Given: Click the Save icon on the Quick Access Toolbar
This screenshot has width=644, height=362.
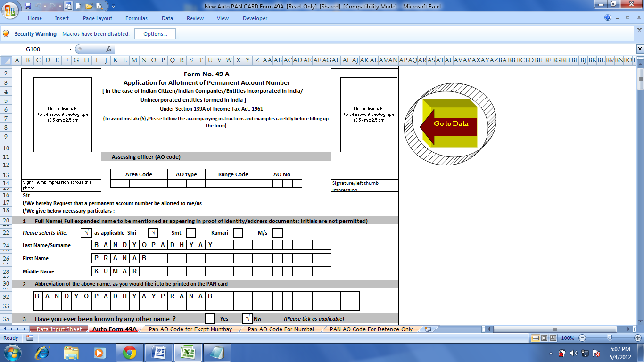Looking at the screenshot, I should 28,6.
